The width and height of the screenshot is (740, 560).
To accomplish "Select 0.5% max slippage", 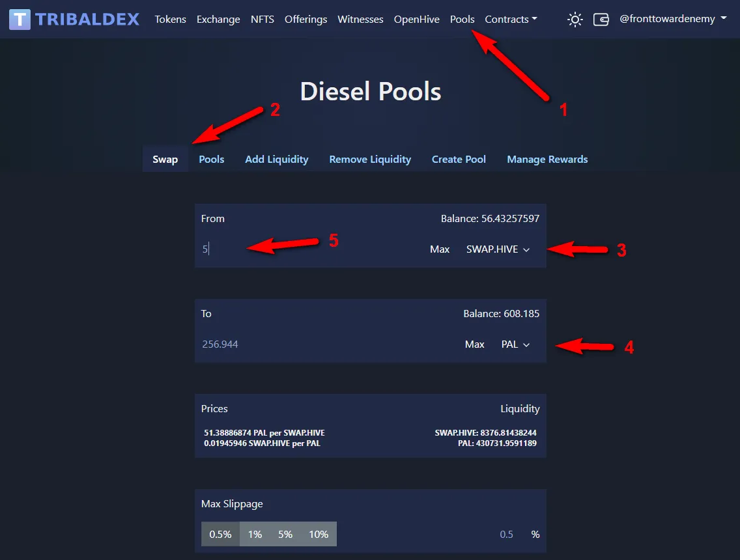I will (x=220, y=534).
